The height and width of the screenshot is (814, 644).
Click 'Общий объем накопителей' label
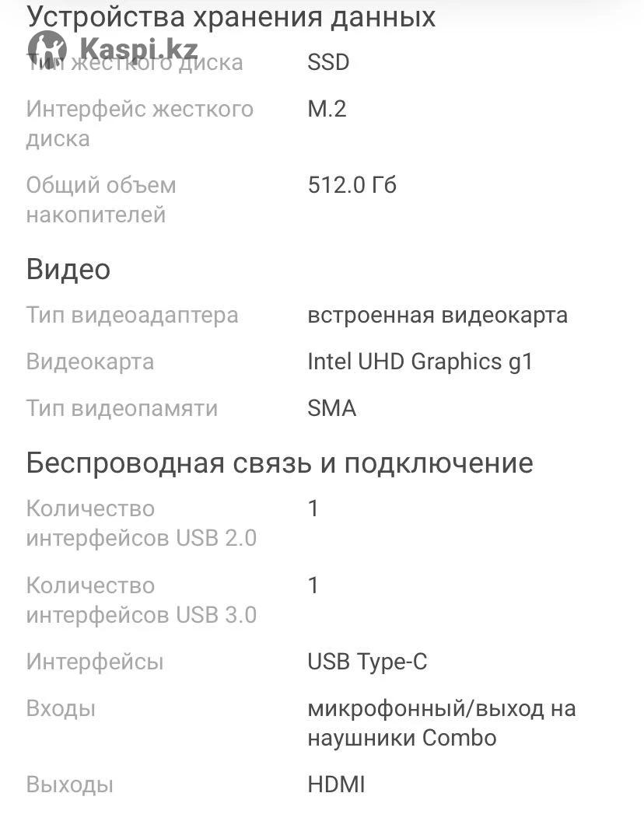pyautogui.click(x=101, y=200)
